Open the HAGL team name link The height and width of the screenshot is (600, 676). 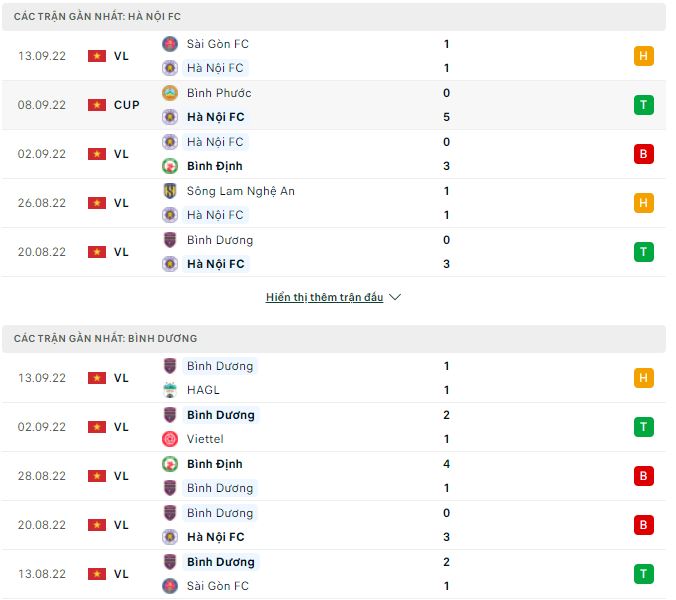pos(203,390)
